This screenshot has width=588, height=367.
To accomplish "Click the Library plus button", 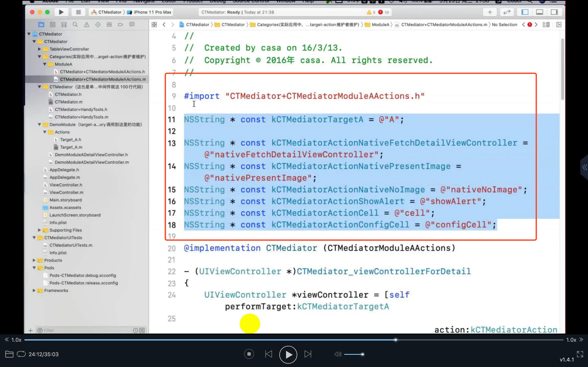I will [x=490, y=12].
